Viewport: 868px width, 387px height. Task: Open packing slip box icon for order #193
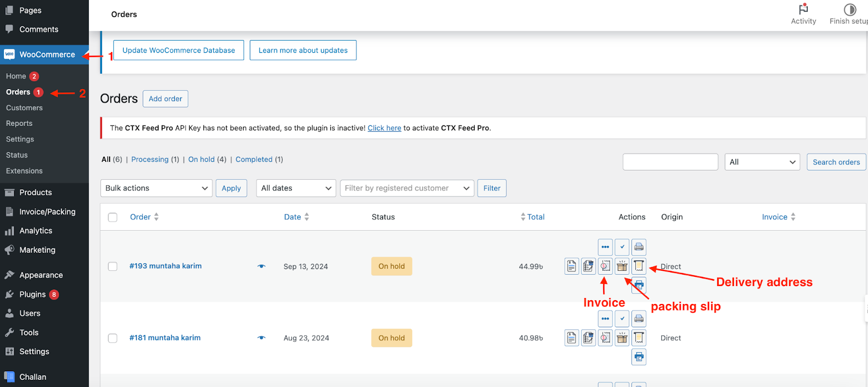click(622, 266)
